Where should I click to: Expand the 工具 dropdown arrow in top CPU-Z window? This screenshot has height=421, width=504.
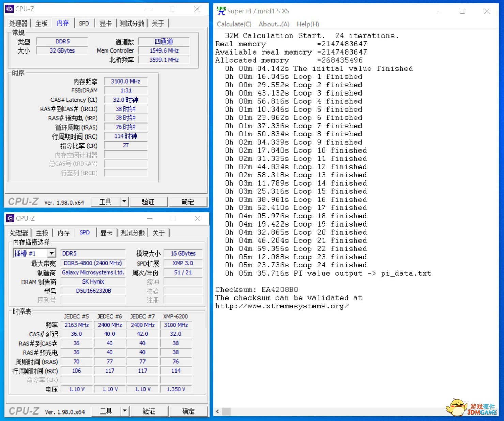[124, 201]
